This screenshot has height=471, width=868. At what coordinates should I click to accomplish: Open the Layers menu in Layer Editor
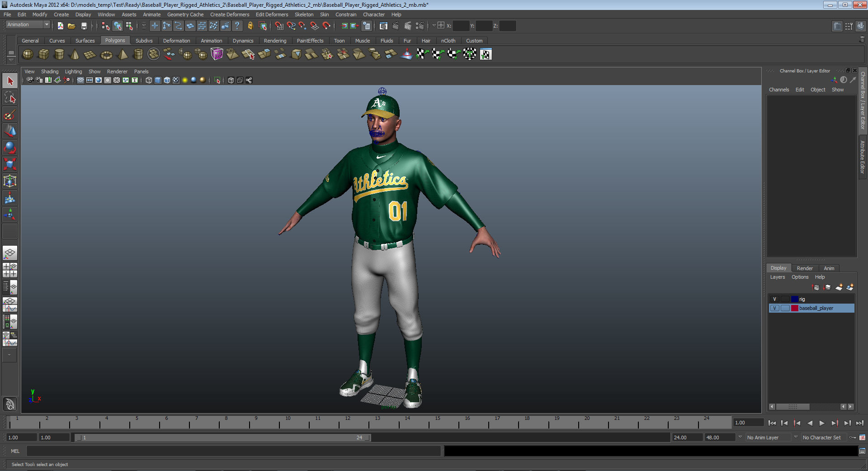point(778,277)
